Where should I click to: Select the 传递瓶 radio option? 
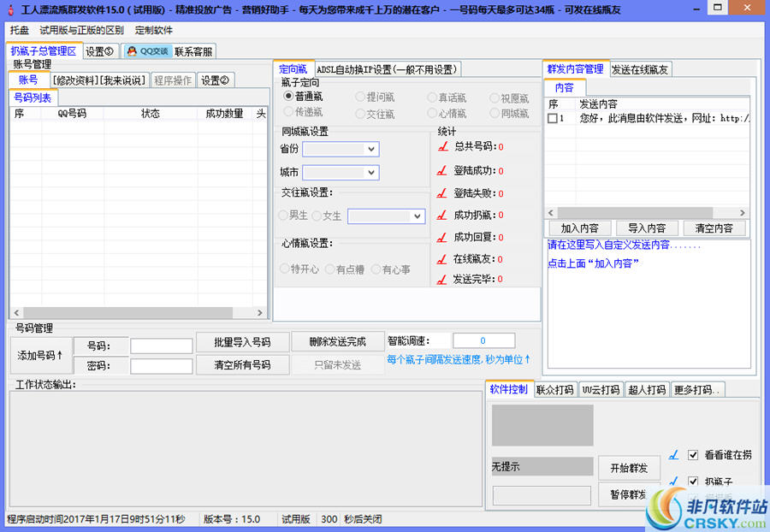pos(288,112)
